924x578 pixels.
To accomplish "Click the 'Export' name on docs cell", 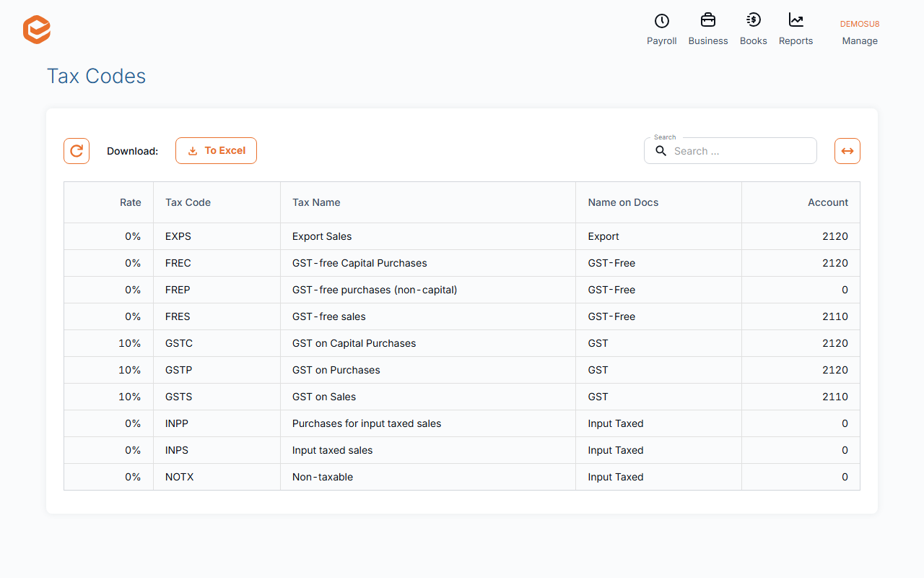I will (658, 236).
